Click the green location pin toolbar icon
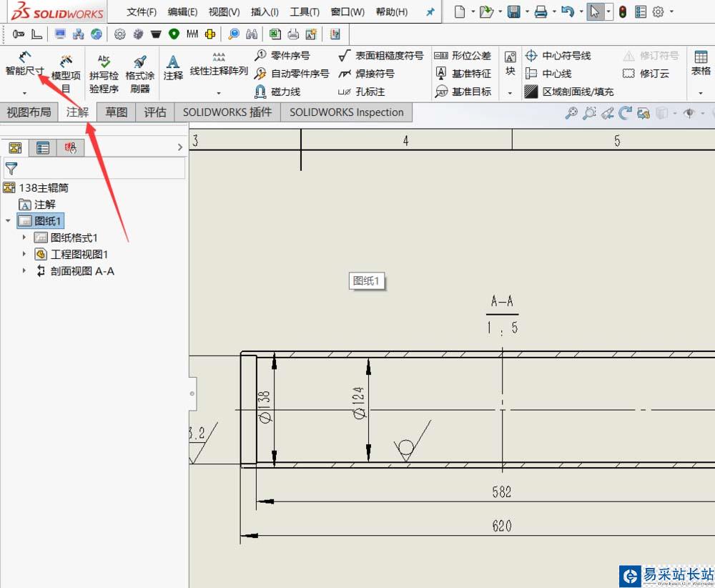 [174, 34]
